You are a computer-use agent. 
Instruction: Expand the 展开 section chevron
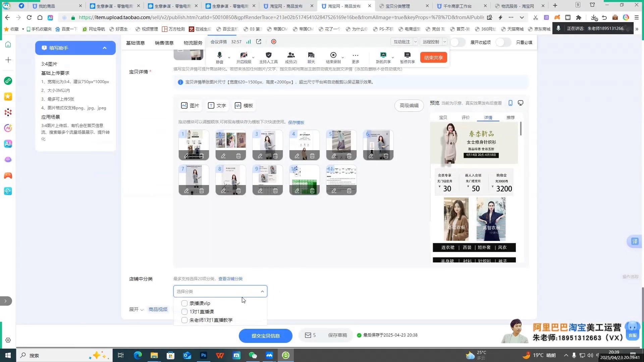click(x=142, y=310)
